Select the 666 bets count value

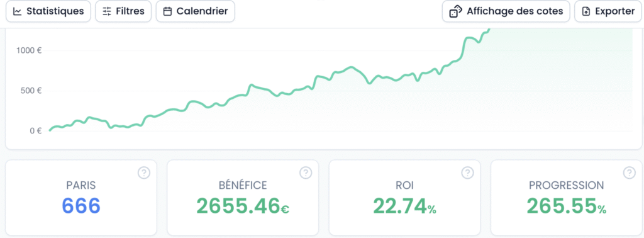pos(81,206)
